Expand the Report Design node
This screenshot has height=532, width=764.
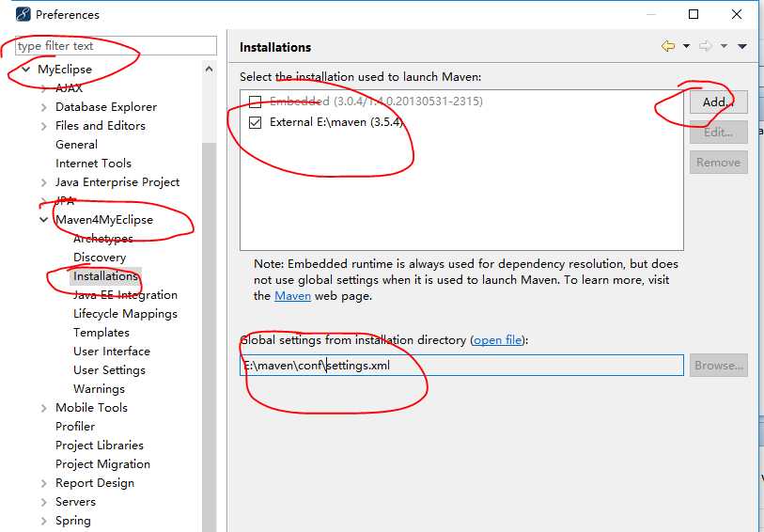44,483
